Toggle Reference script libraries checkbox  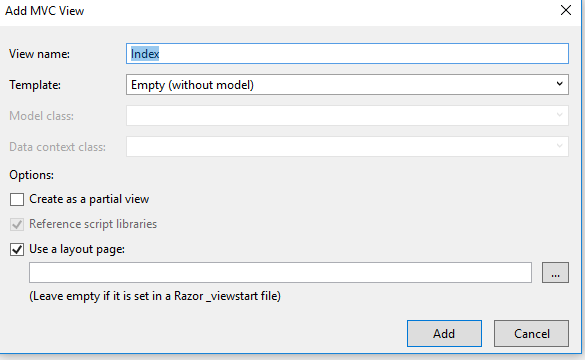(x=17, y=224)
